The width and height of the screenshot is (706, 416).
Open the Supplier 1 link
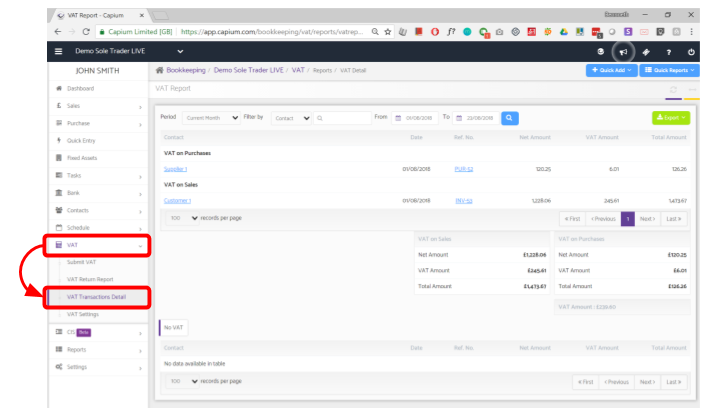point(175,169)
